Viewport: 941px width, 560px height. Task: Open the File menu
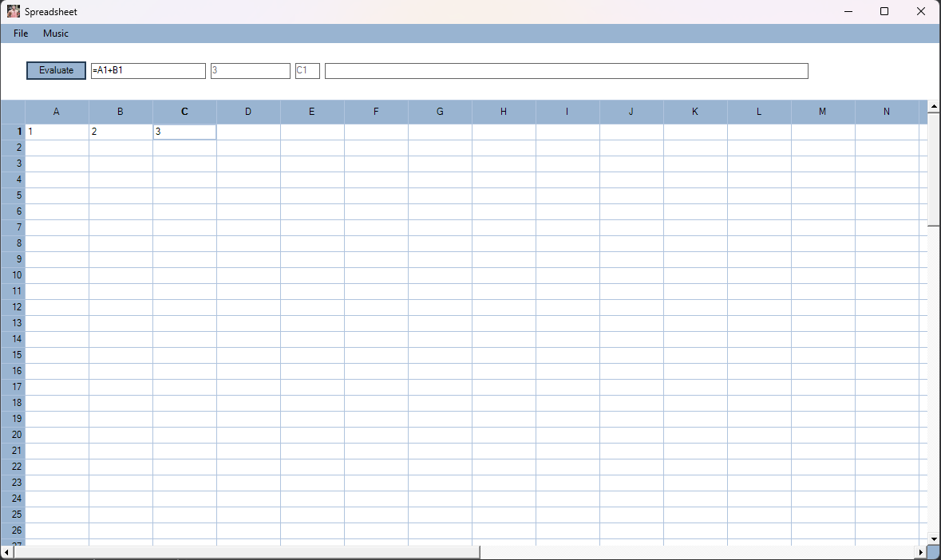click(x=21, y=34)
